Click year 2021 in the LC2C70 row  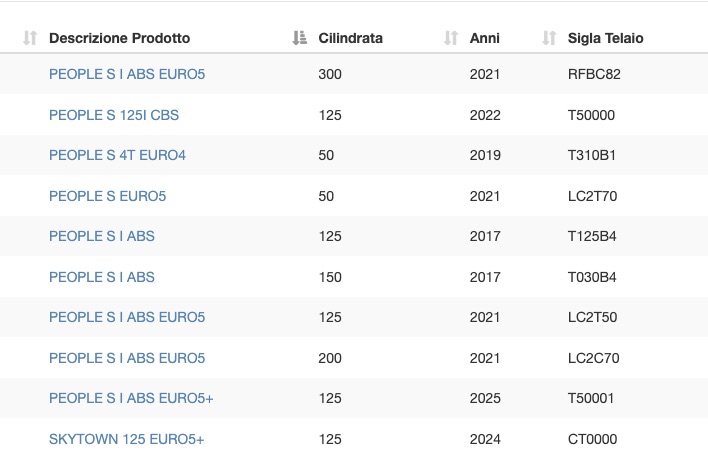coord(485,358)
